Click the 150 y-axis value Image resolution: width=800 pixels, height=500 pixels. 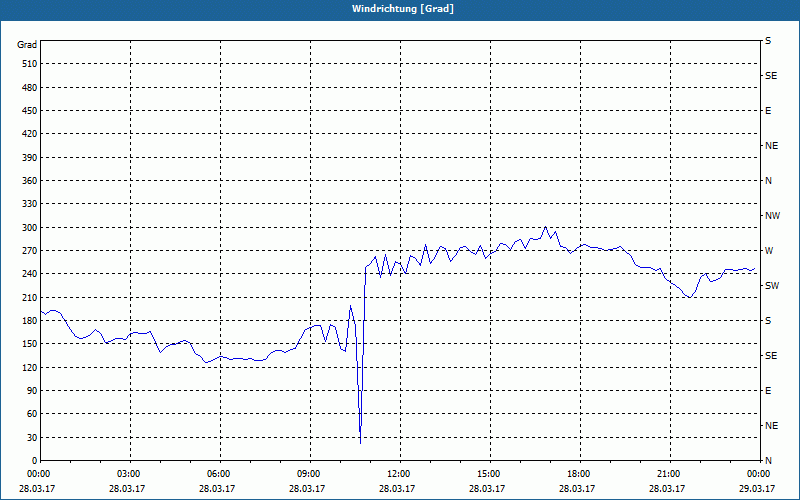(30, 344)
